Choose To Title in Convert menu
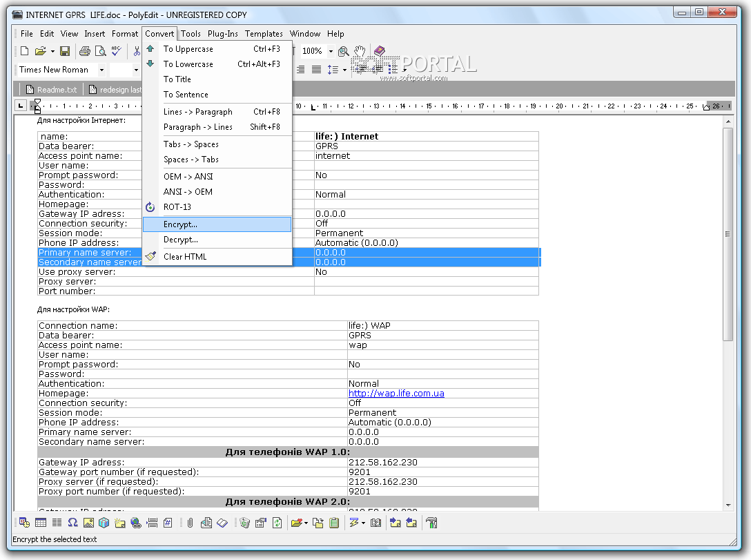751x560 pixels. point(217,79)
